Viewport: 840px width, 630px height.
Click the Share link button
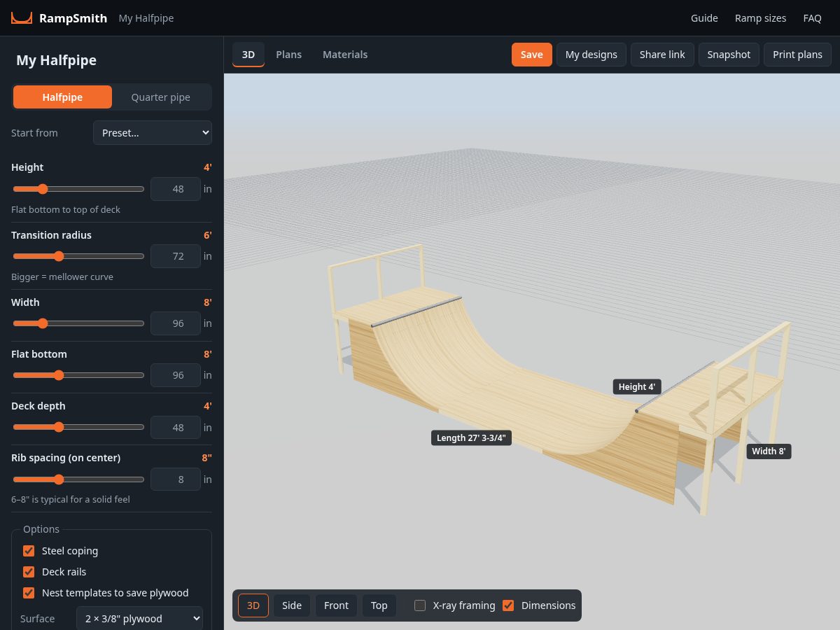coord(662,55)
